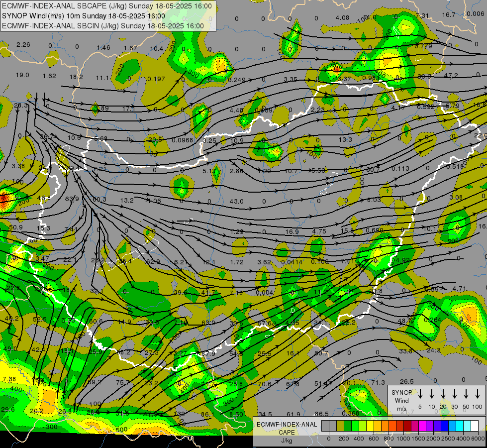Click the 75.7 map value
Screen dimensions: 487x448
[123, 383]
